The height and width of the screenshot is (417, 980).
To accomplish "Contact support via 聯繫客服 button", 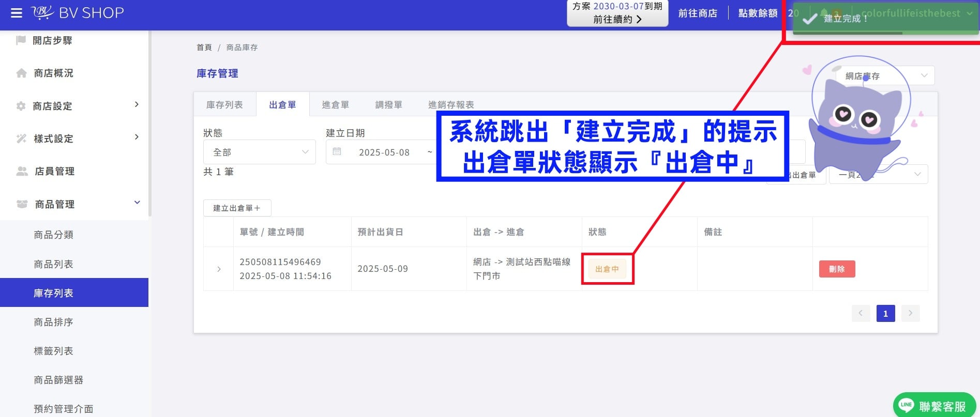I will pos(934,406).
